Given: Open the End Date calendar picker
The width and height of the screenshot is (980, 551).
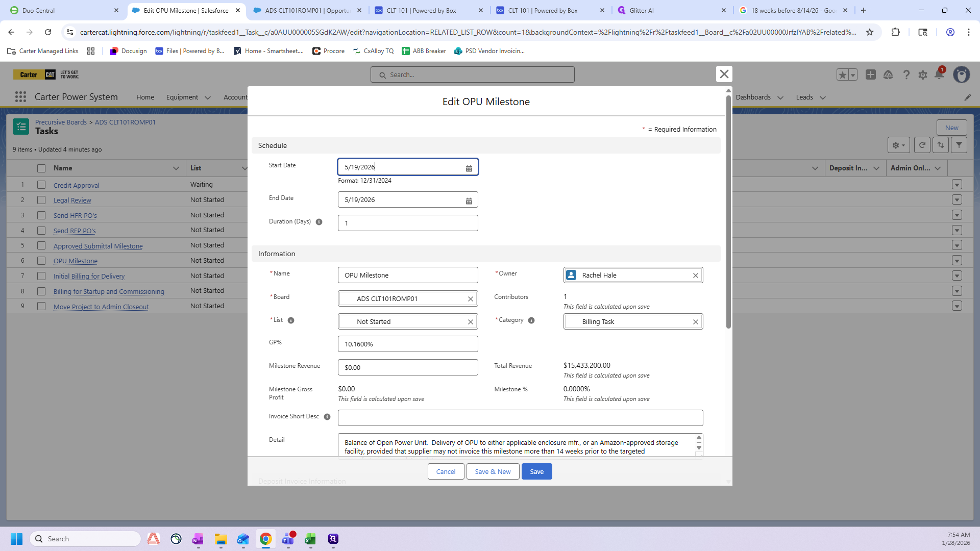Looking at the screenshot, I should click(469, 201).
